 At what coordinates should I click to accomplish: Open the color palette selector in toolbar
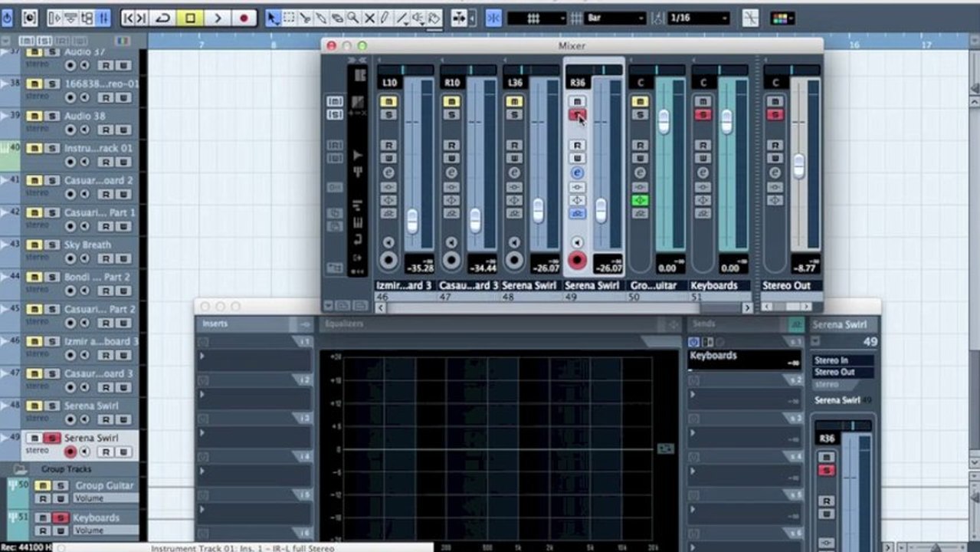782,18
